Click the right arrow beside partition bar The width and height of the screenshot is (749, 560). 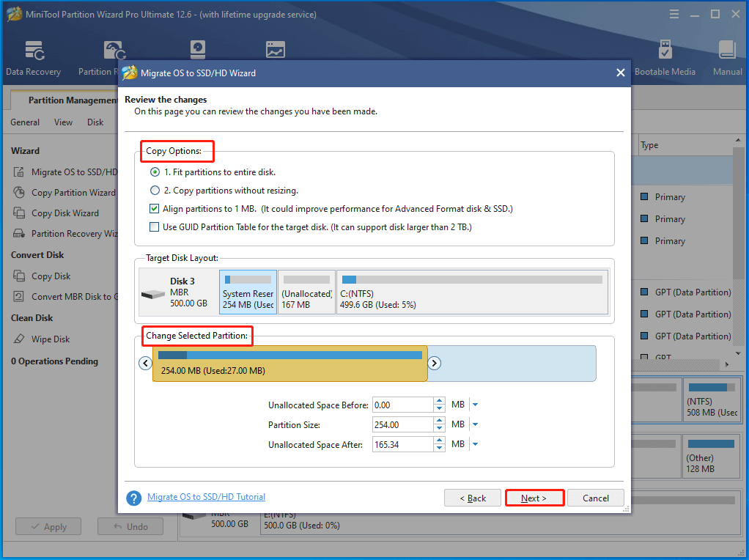point(435,363)
